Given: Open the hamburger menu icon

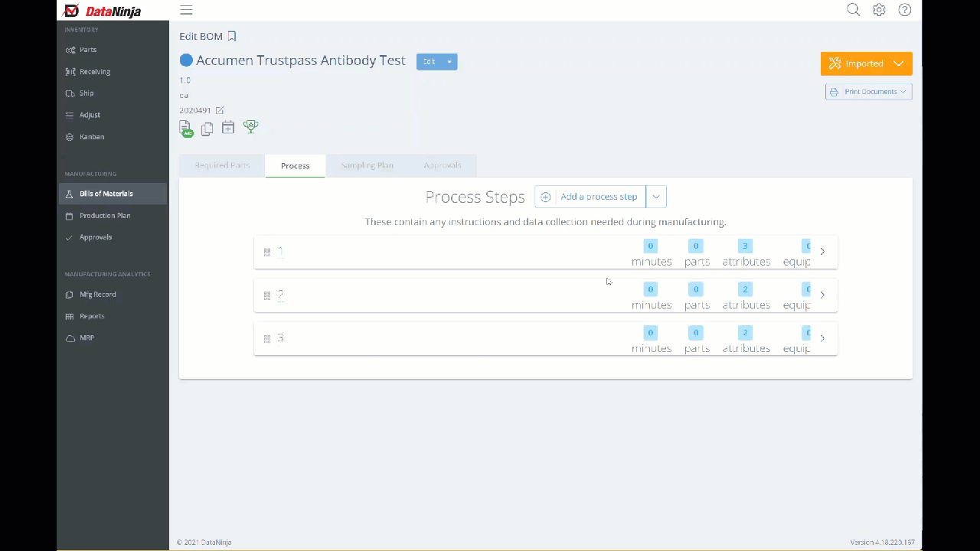Looking at the screenshot, I should point(186,10).
